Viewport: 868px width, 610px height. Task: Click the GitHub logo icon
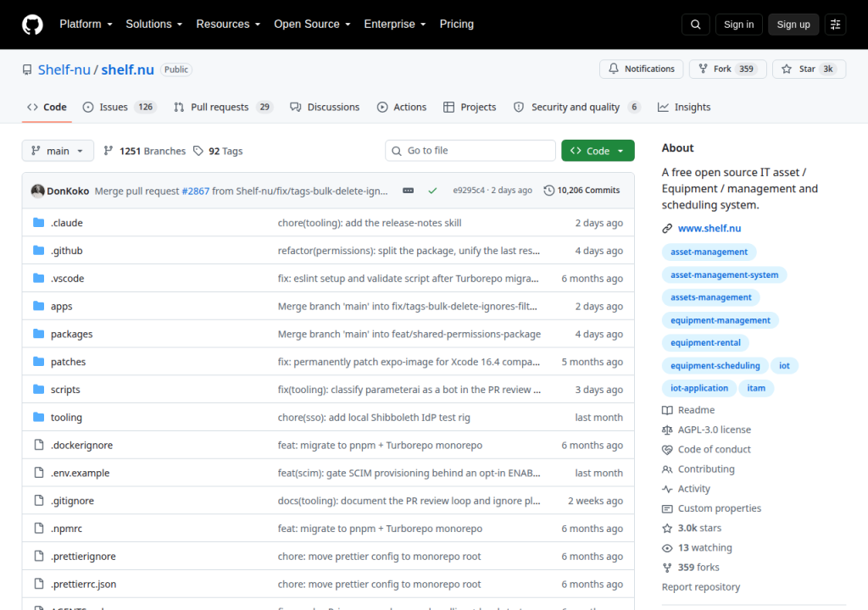click(x=32, y=25)
